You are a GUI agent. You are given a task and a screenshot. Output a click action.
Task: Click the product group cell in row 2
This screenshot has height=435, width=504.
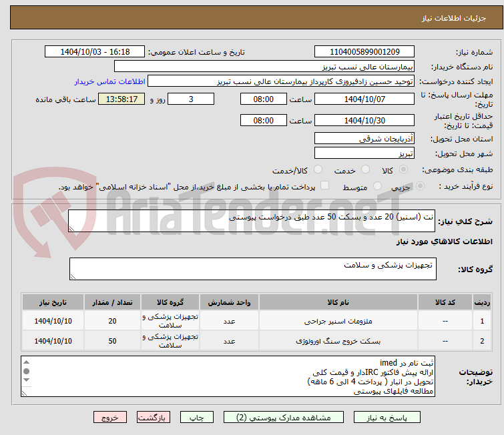click(170, 341)
